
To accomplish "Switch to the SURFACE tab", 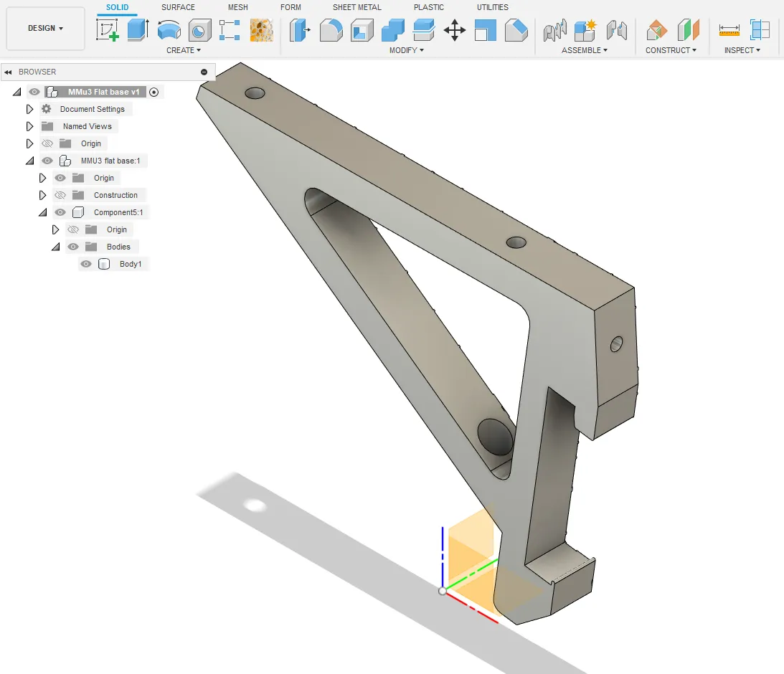I will click(178, 7).
